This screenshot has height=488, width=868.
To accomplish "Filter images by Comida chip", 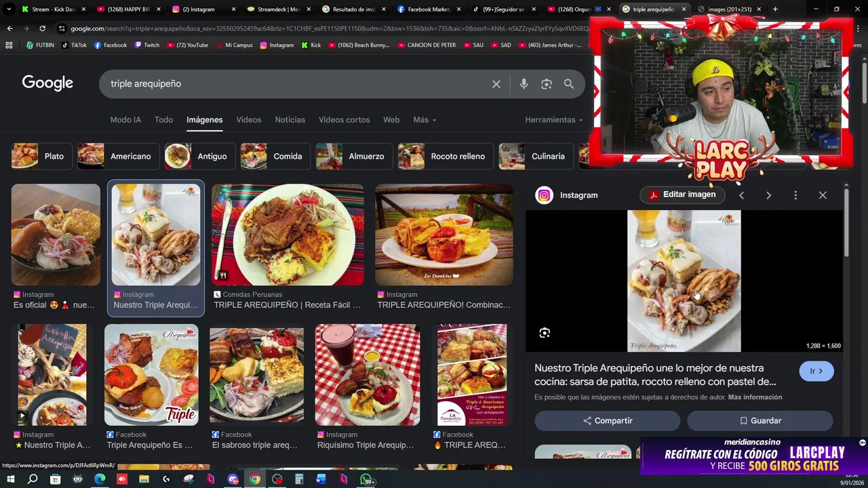I will tap(275, 157).
